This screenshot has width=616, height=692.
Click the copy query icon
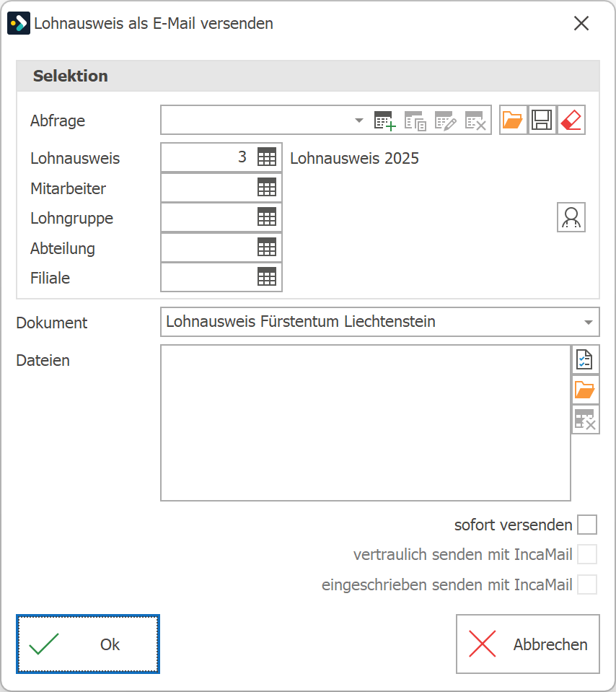click(415, 121)
